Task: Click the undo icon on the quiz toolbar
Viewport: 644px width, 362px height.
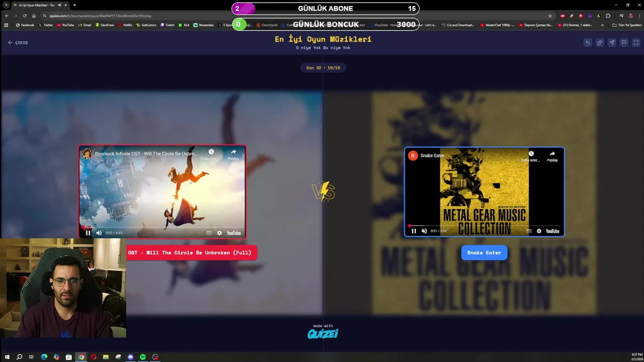Action: pos(588,43)
